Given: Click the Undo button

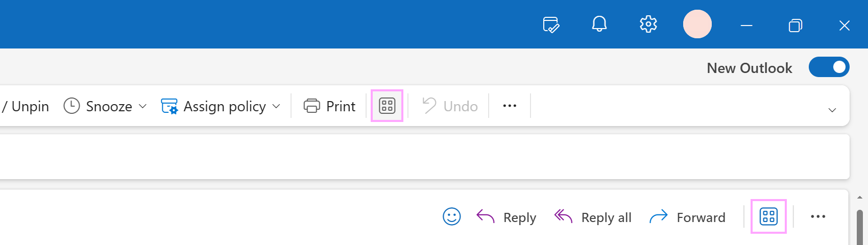Looking at the screenshot, I should 450,106.
